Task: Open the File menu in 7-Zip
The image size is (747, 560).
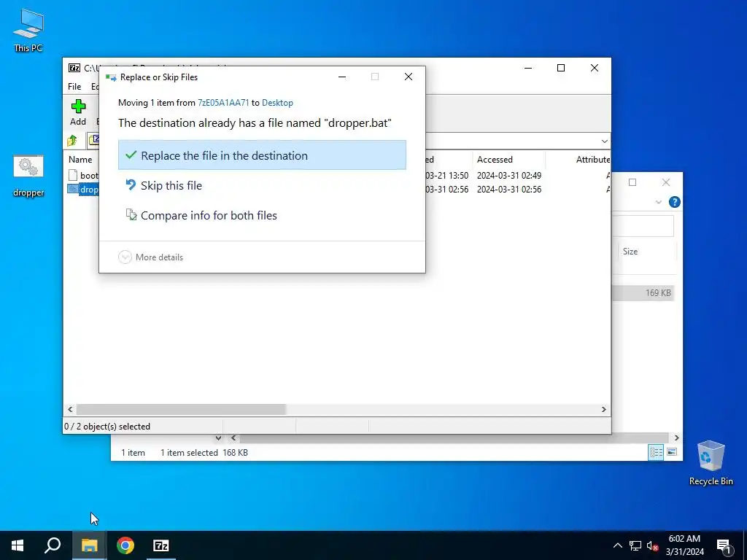Action: pyautogui.click(x=74, y=86)
